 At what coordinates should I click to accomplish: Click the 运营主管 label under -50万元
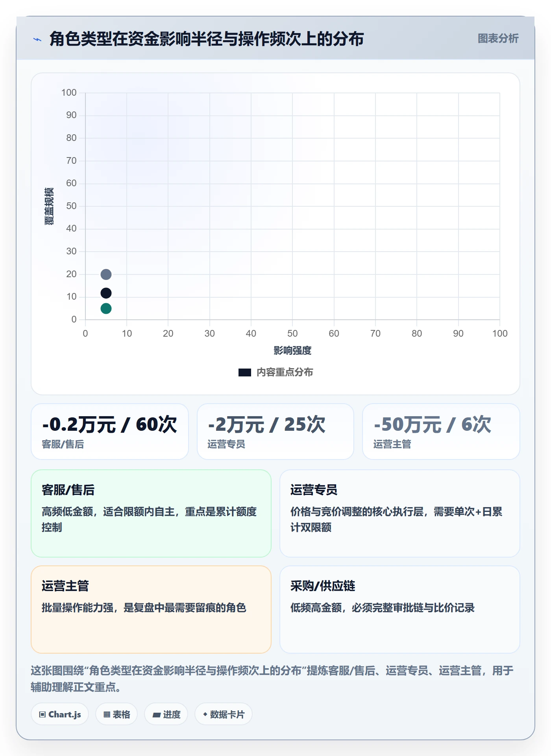tap(392, 444)
